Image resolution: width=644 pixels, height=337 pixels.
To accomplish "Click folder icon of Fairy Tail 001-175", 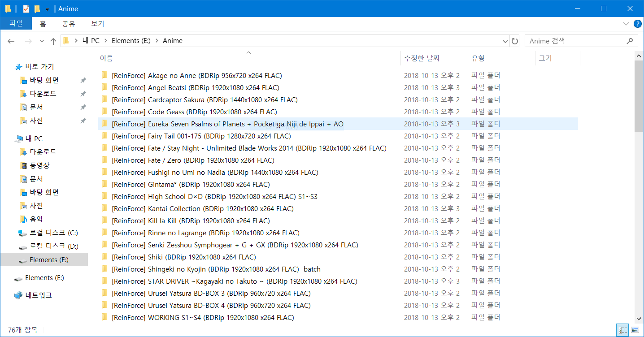I will pyautogui.click(x=104, y=136).
